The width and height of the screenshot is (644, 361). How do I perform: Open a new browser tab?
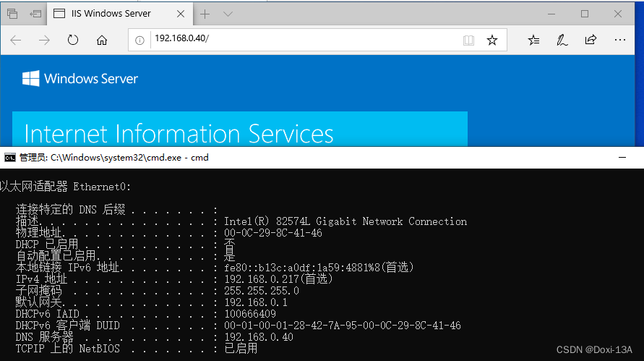pos(205,14)
